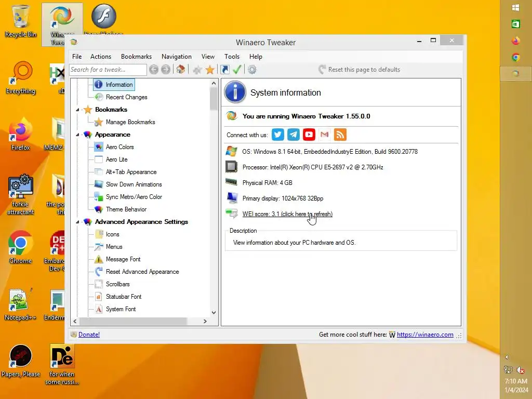532x399 pixels.
Task: Click the create shortcut toolbar icon
Action: click(x=224, y=70)
